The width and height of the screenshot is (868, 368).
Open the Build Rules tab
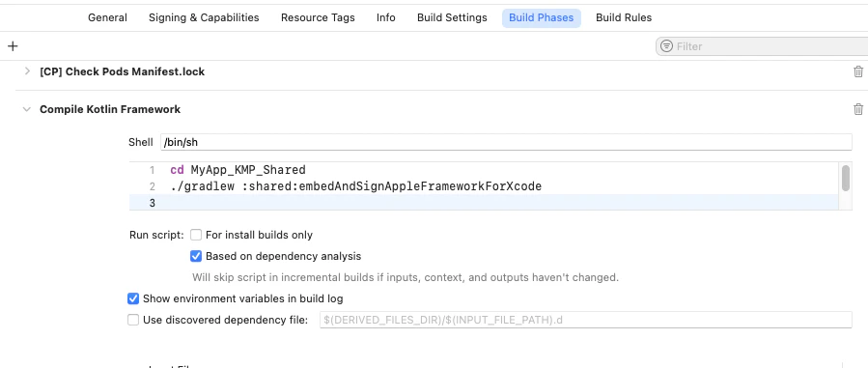(x=624, y=17)
